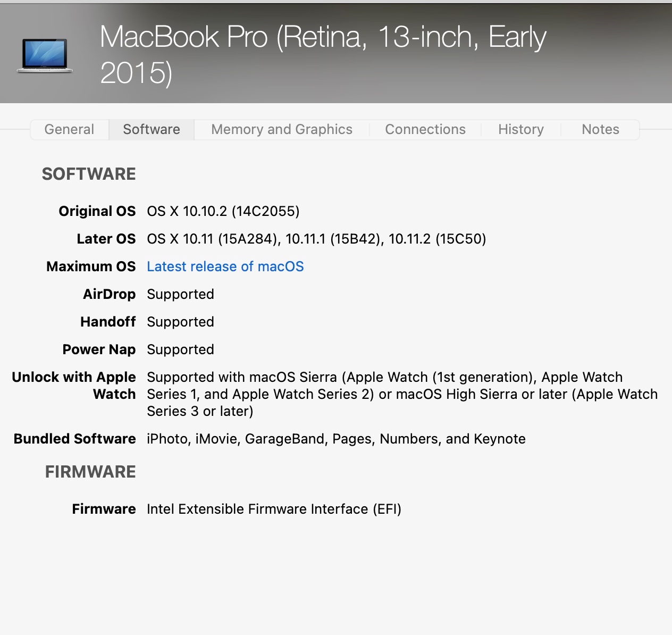672x635 pixels.
Task: Open the Memory and Graphics tab
Action: [x=282, y=129]
